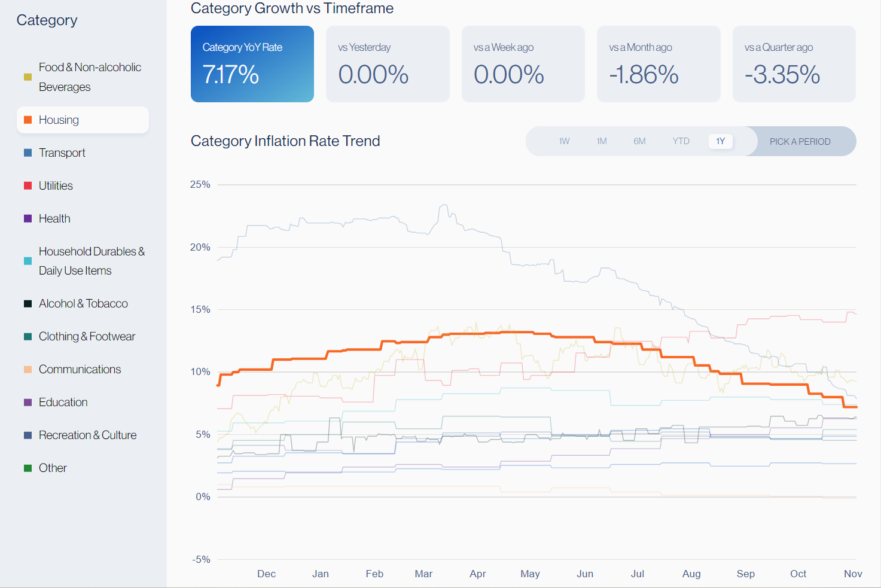
Task: Switch chart to 1M period
Action: 602,141
